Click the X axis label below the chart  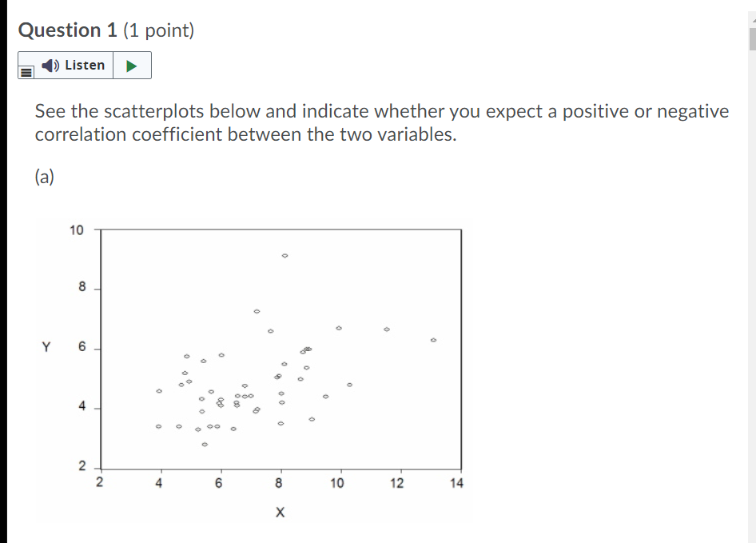click(x=280, y=512)
